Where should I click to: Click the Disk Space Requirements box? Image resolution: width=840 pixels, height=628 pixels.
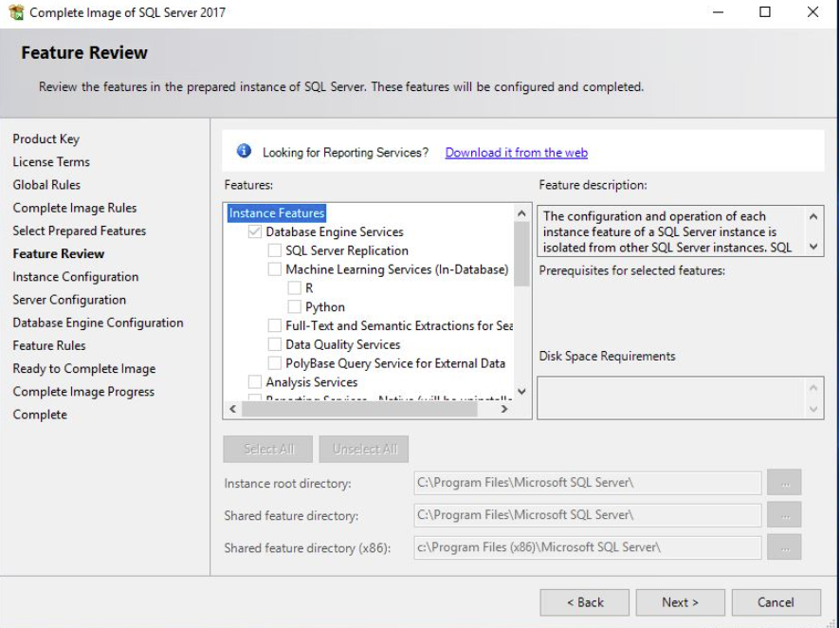pos(681,398)
